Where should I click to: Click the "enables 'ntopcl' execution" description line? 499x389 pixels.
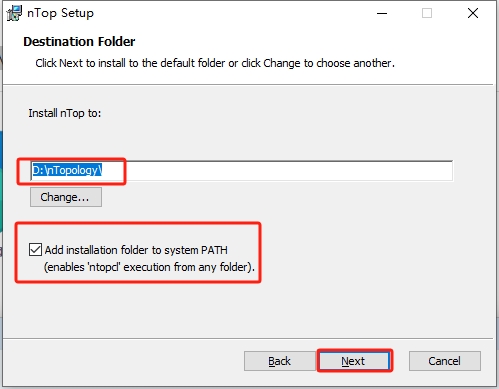(x=149, y=267)
